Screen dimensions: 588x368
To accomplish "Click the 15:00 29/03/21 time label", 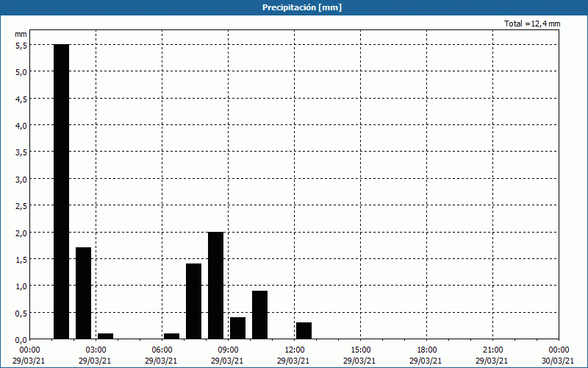I will coord(359,355).
